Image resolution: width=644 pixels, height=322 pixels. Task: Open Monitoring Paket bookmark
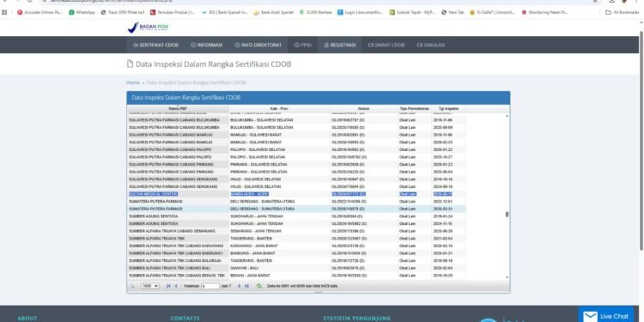tap(544, 12)
